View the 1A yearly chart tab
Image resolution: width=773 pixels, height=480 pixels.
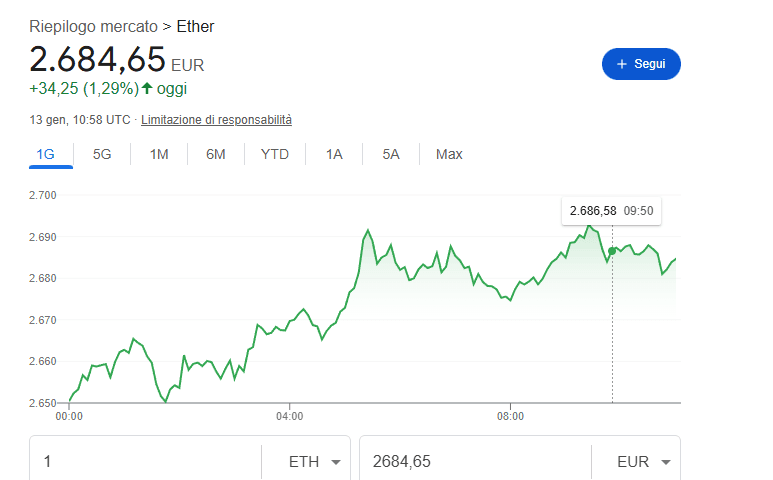click(334, 154)
